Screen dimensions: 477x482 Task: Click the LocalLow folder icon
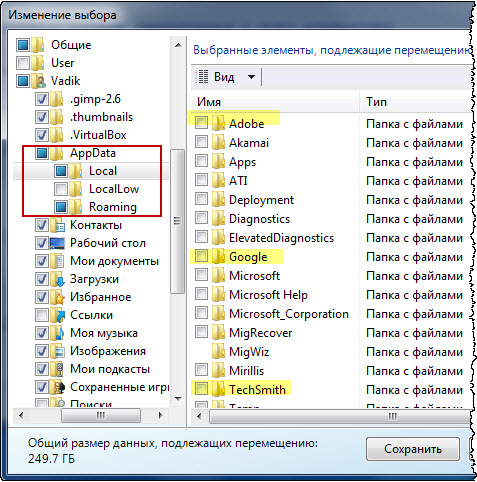coord(76,189)
